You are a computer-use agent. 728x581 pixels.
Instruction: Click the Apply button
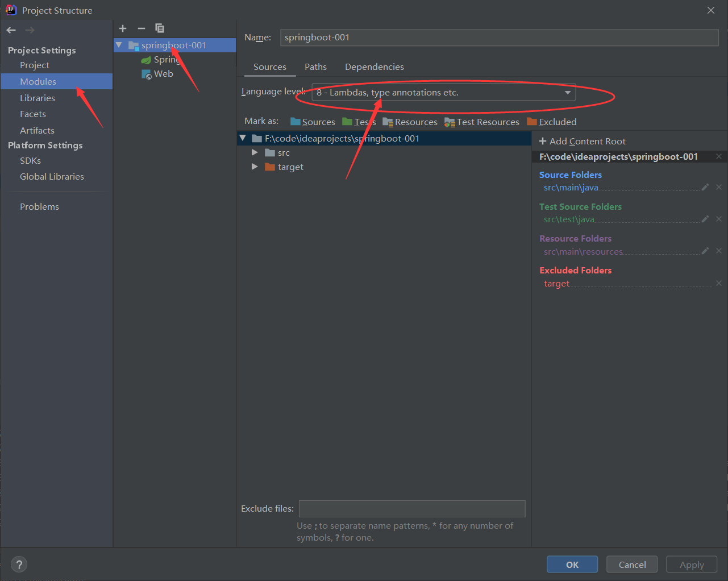click(x=692, y=565)
